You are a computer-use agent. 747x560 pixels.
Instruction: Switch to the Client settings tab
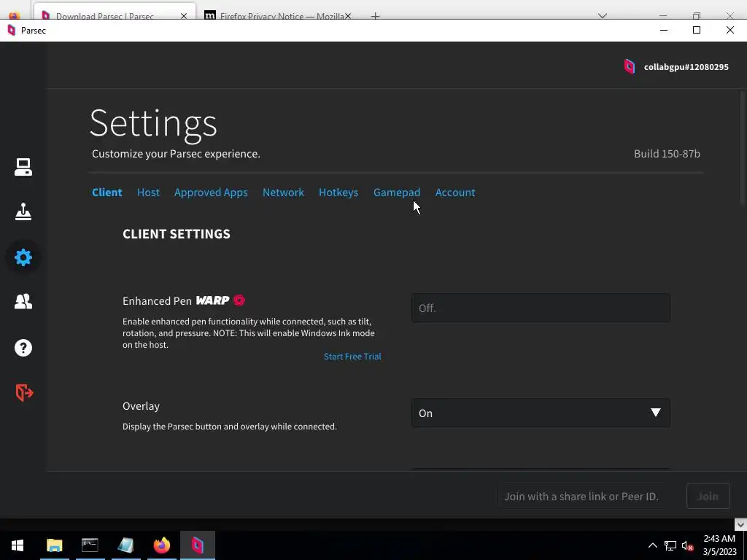pyautogui.click(x=107, y=192)
